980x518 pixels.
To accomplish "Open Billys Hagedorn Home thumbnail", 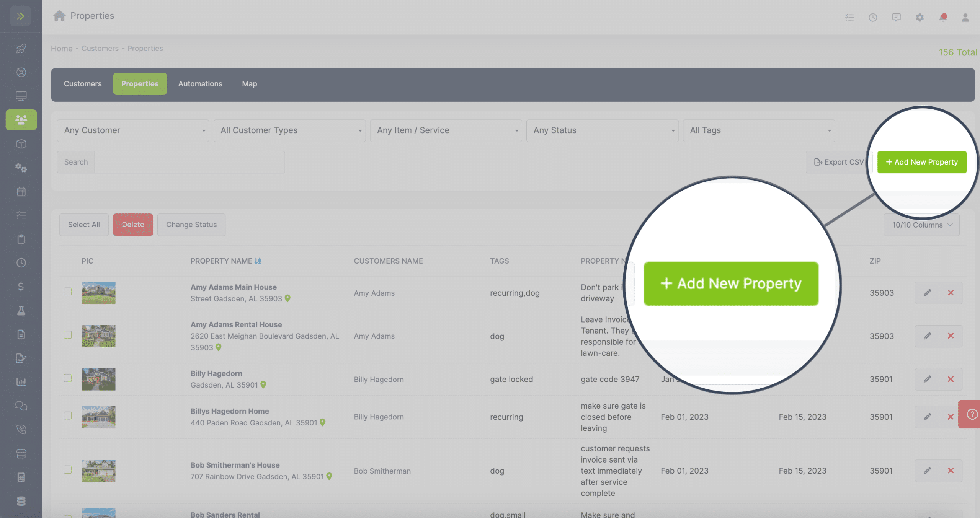I will pos(98,417).
